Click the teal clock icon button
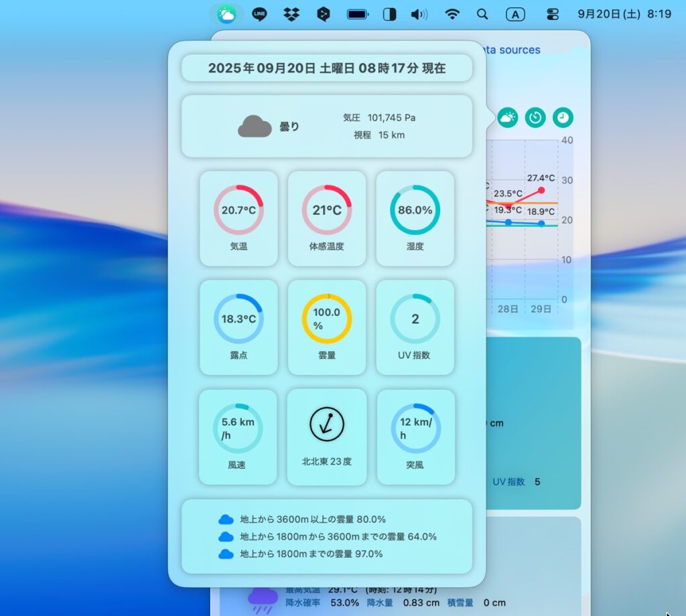This screenshot has width=686, height=616. click(563, 118)
